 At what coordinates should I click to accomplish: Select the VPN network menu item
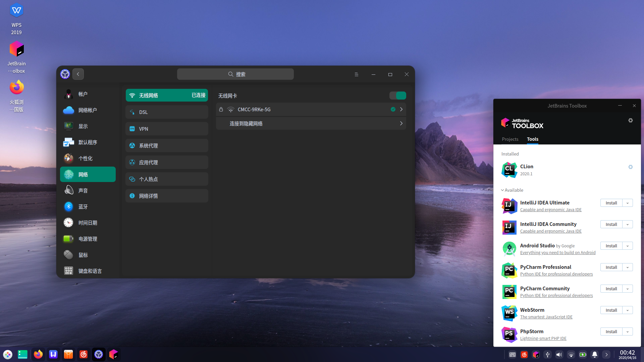tap(167, 129)
